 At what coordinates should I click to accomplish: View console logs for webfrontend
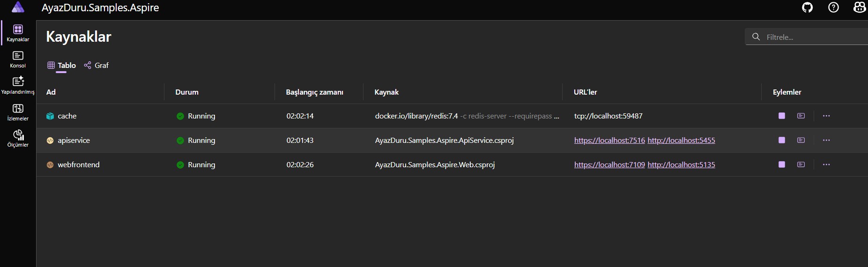click(801, 164)
